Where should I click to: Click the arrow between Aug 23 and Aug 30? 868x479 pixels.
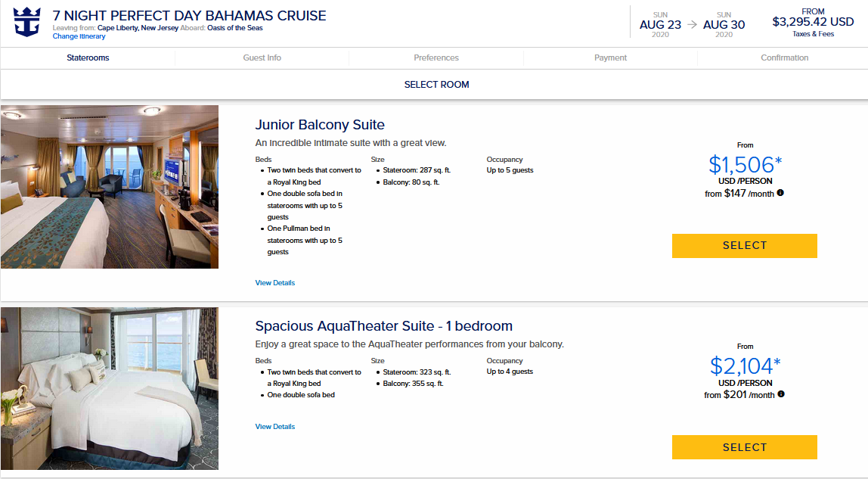pos(692,24)
